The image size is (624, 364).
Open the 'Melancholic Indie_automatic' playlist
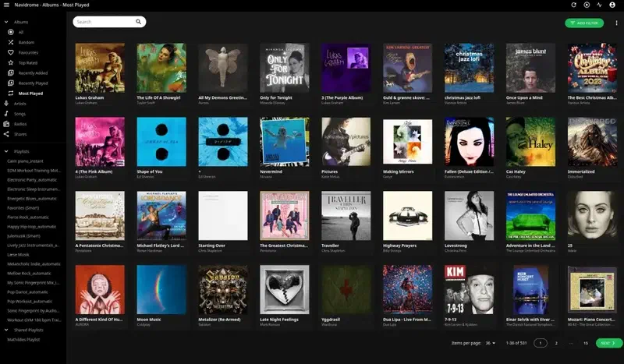point(33,263)
